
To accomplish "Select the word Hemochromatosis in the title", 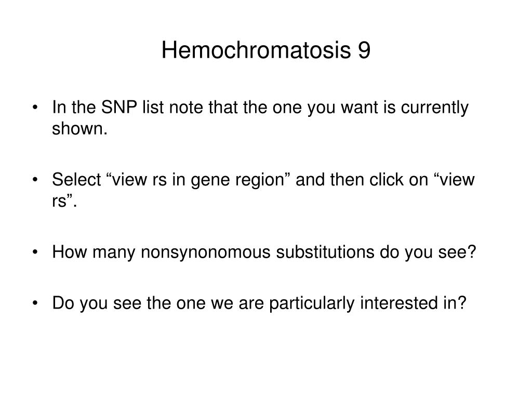I will 256,50.
